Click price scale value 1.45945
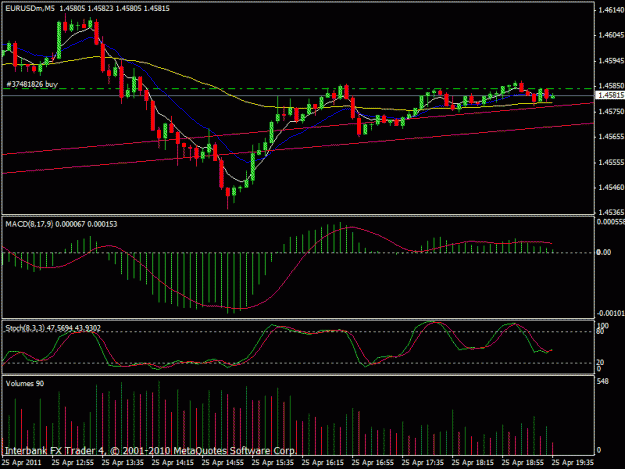The width and height of the screenshot is (625, 469). click(x=611, y=61)
